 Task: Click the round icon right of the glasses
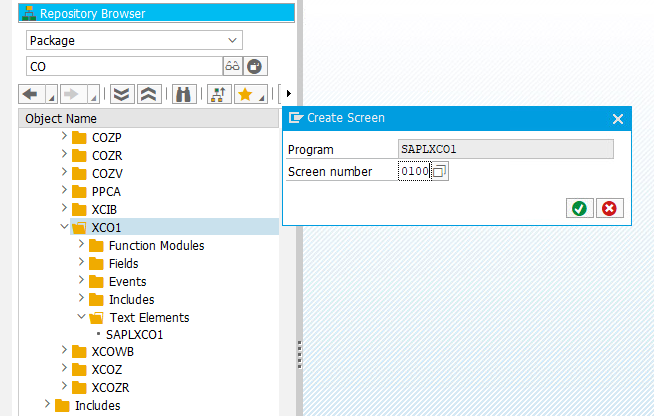255,67
